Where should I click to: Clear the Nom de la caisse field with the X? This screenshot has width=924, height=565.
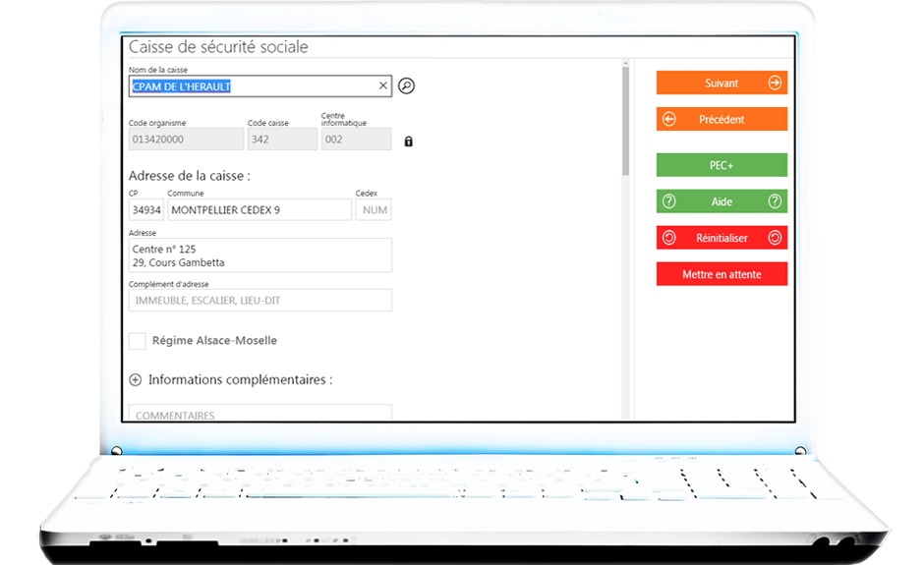tap(383, 86)
